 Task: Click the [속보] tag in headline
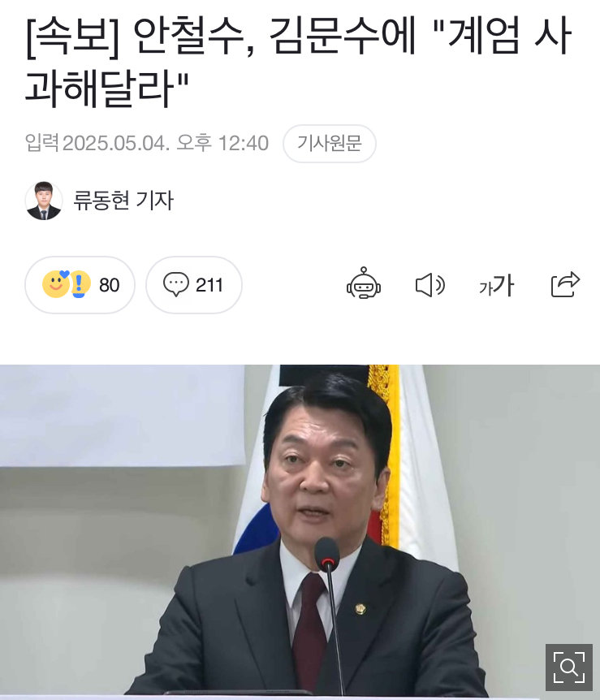74,37
